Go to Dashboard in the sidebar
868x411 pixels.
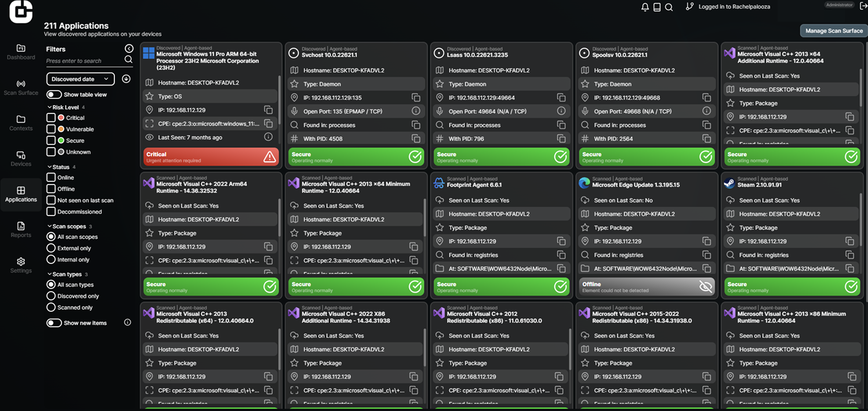[21, 51]
